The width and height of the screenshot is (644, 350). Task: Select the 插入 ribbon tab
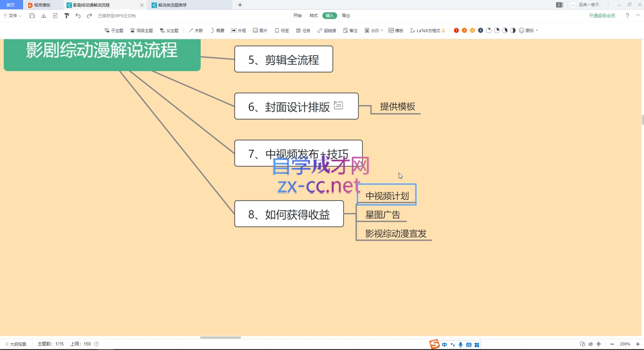click(x=330, y=16)
